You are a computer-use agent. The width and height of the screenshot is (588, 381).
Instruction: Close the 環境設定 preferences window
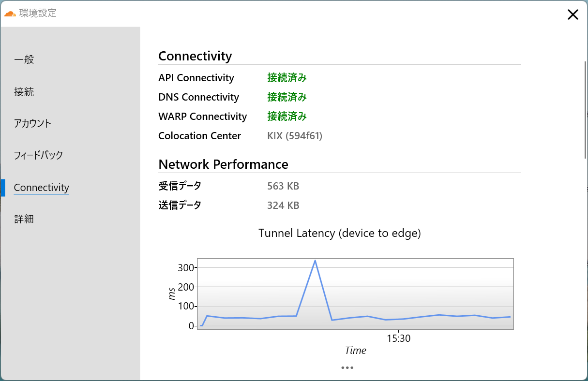point(573,15)
